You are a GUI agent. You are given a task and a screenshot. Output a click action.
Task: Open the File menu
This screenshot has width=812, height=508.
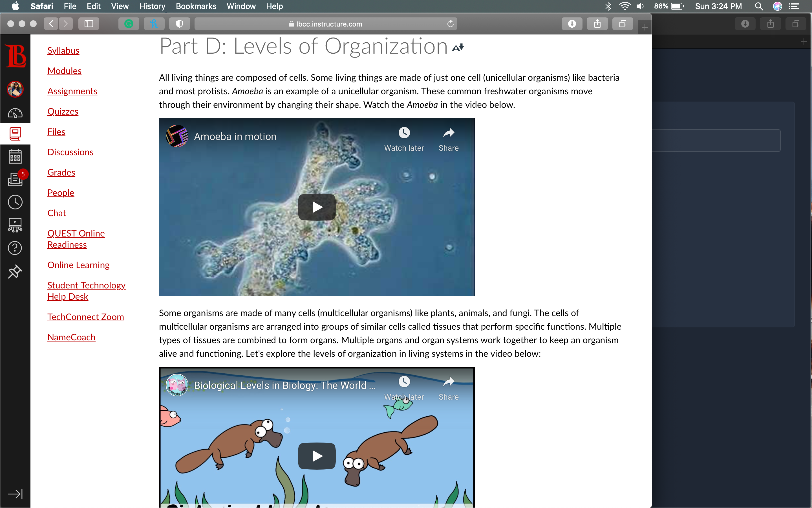click(70, 6)
